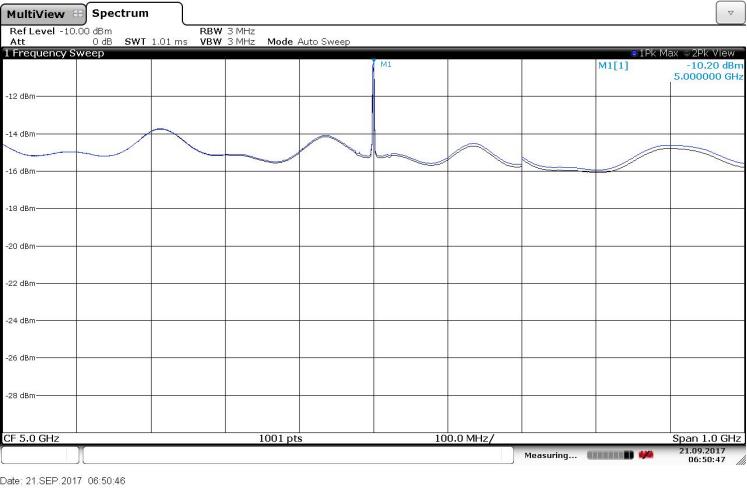747x498 pixels.
Task: Click the -12 dBm axis label
Action: (x=20, y=96)
